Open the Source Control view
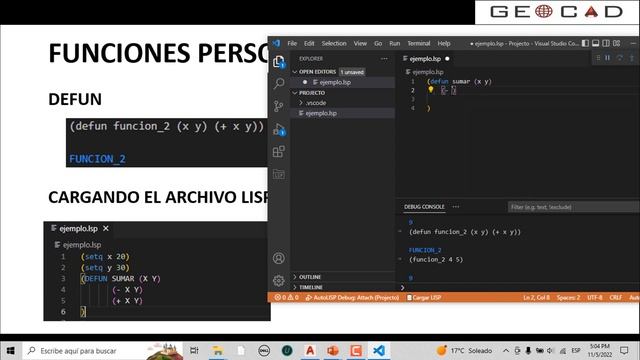The width and height of the screenshot is (640, 360). (279, 106)
